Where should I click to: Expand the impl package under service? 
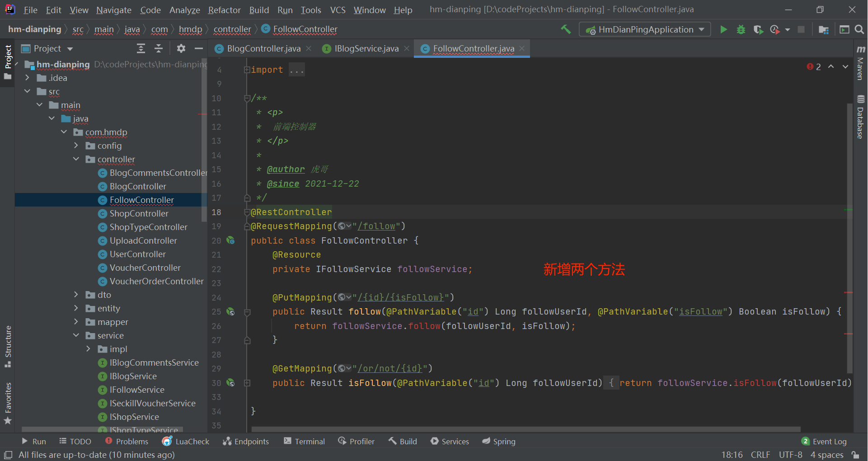click(88, 349)
